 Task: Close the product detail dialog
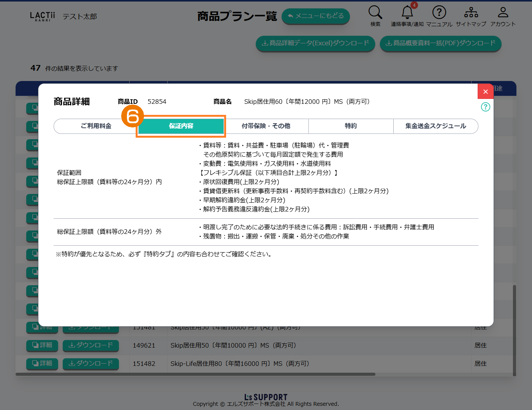click(x=485, y=91)
